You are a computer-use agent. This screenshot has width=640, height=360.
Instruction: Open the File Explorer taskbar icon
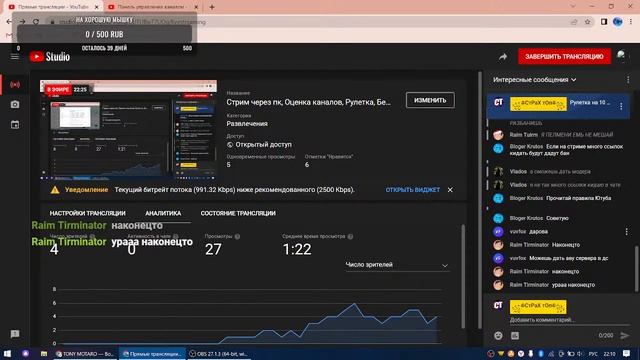point(44,353)
